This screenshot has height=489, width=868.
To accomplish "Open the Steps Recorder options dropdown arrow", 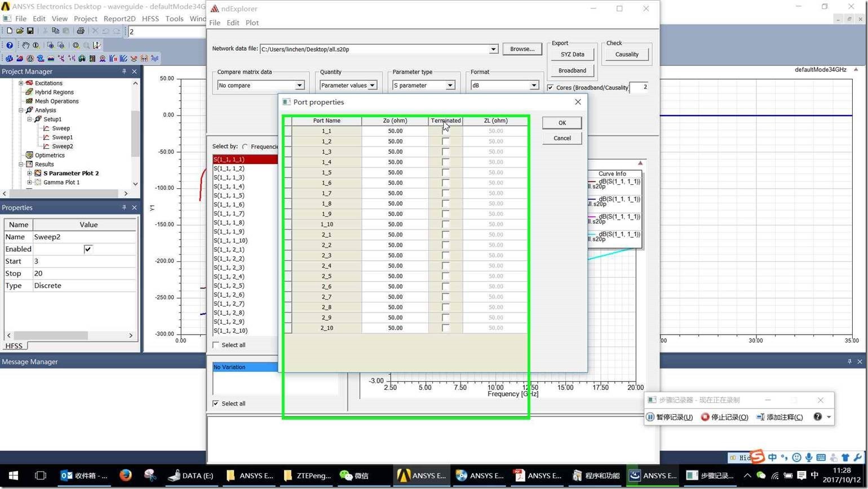I will (x=829, y=417).
